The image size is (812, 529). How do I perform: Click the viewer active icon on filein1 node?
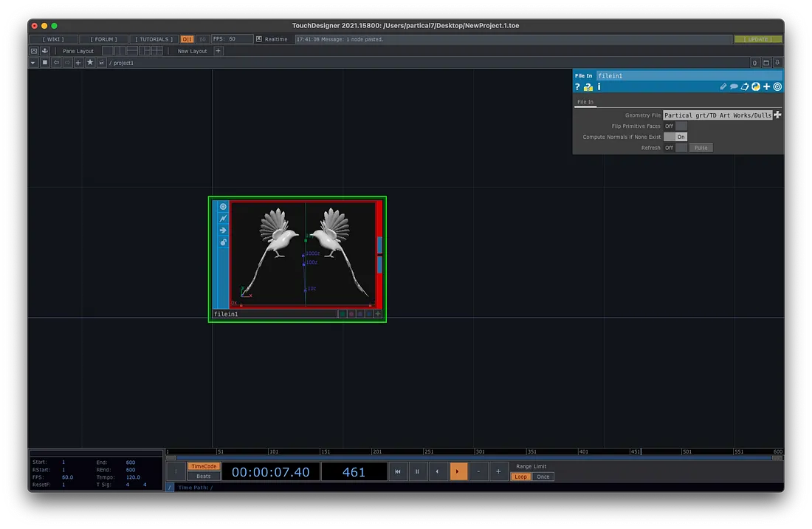coord(223,207)
